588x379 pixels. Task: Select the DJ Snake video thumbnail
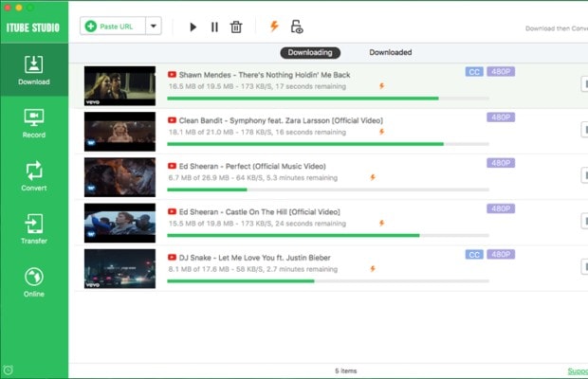pos(119,268)
